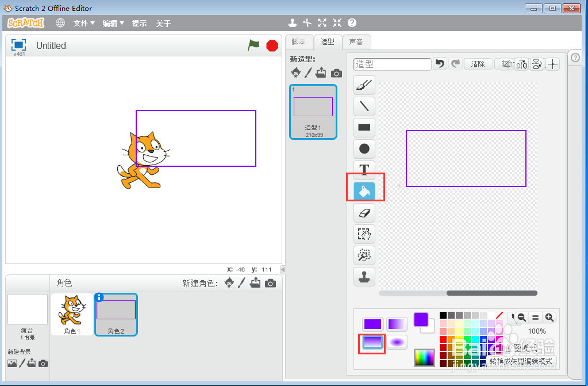Undo the last paint action
Viewport: 588px width, 386px height.
pyautogui.click(x=440, y=64)
